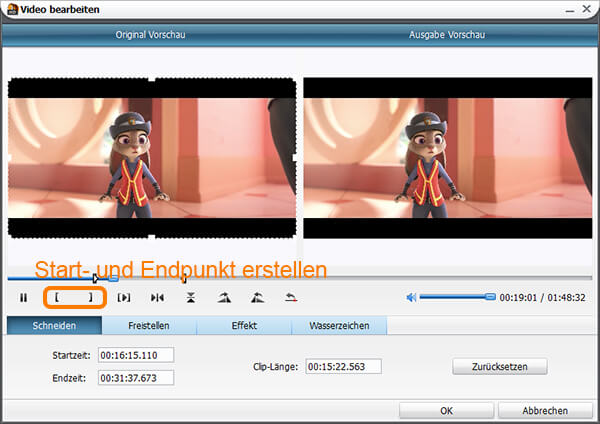
Task: Flip video horizontally
Action: 157,297
